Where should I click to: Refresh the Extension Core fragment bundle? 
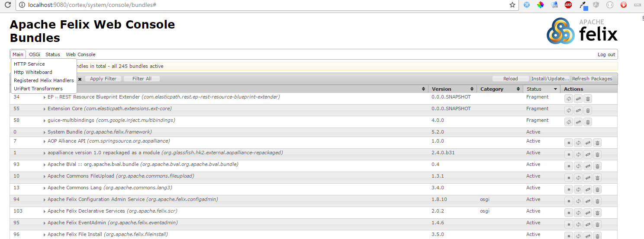click(568, 111)
